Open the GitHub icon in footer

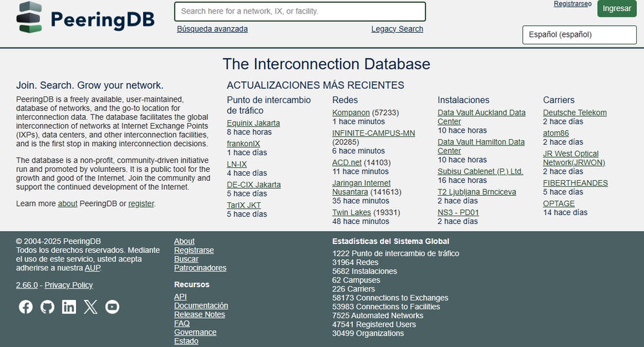[x=47, y=306]
